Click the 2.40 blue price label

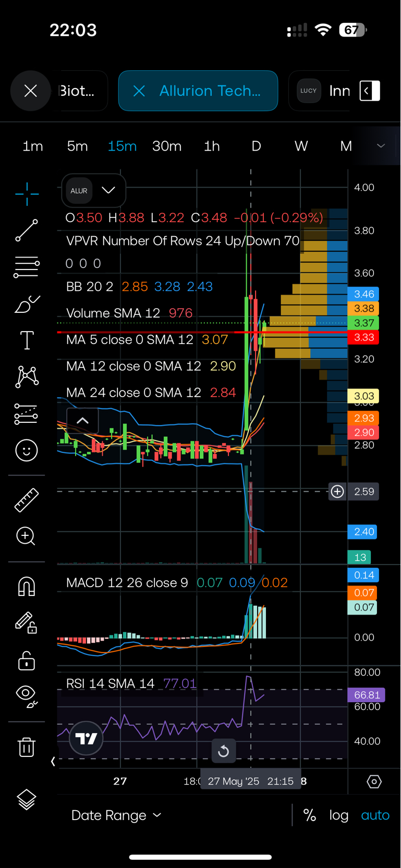pyautogui.click(x=362, y=532)
